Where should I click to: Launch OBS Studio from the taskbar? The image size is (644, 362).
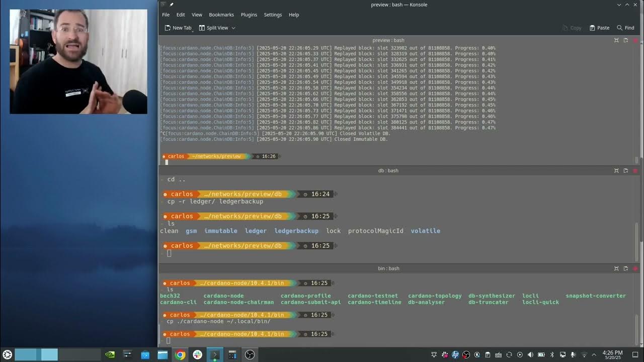click(250, 354)
